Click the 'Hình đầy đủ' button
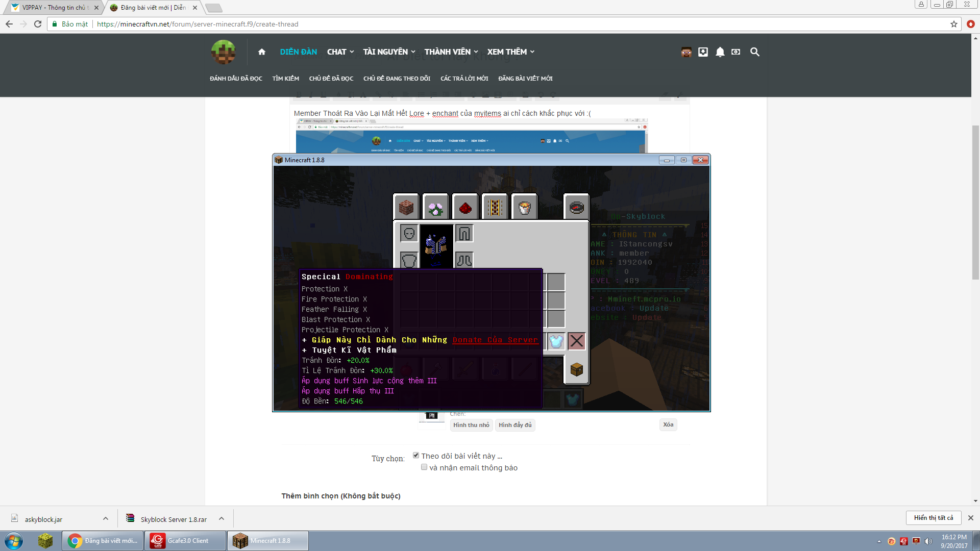The height and width of the screenshot is (551, 980). pyautogui.click(x=515, y=425)
